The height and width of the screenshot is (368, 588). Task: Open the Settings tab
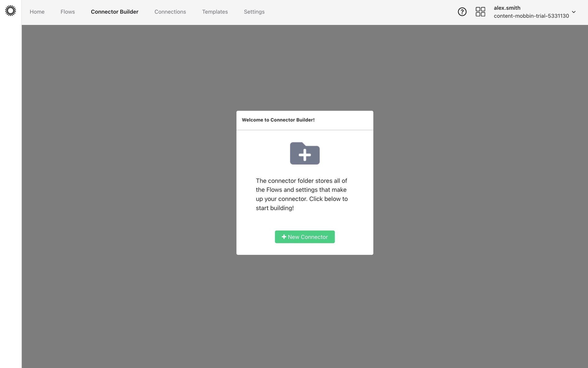(254, 12)
